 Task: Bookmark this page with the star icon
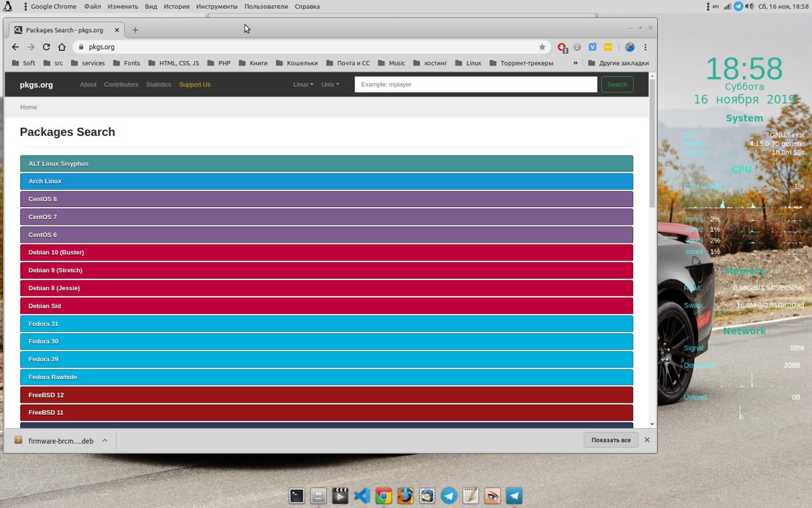(x=542, y=47)
